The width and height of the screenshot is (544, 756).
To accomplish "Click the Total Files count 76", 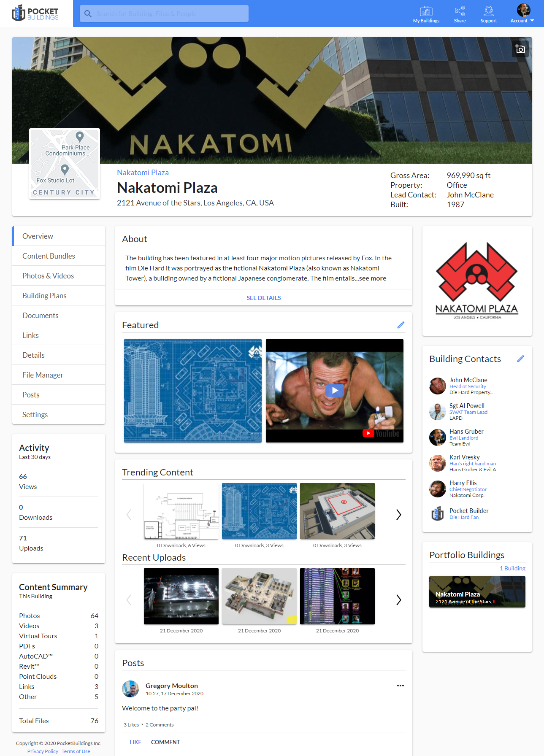I will pyautogui.click(x=95, y=721).
